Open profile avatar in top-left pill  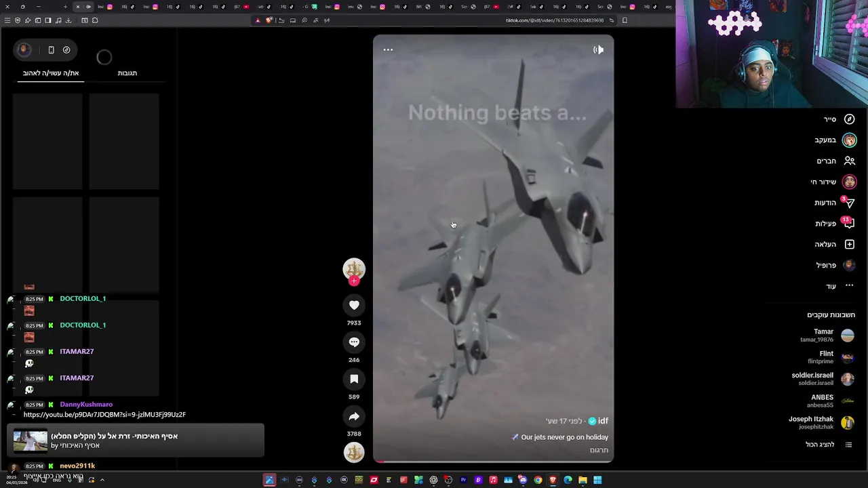(x=24, y=49)
